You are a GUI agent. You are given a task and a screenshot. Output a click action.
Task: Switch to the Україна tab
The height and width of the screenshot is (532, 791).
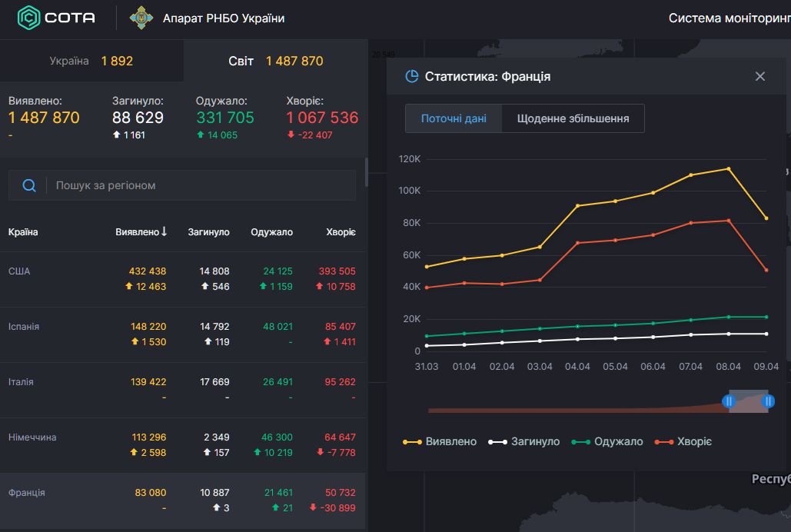point(91,61)
